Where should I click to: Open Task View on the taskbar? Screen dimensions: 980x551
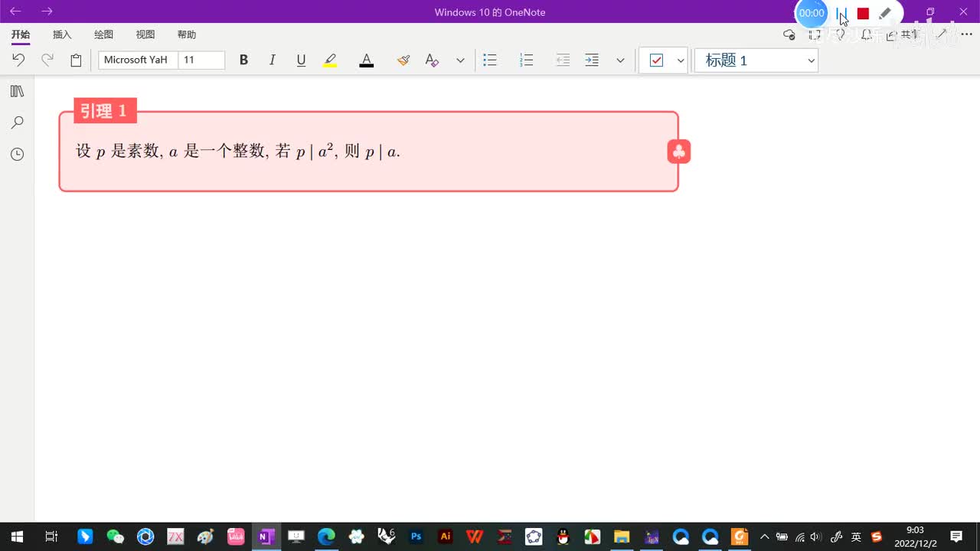pyautogui.click(x=51, y=536)
